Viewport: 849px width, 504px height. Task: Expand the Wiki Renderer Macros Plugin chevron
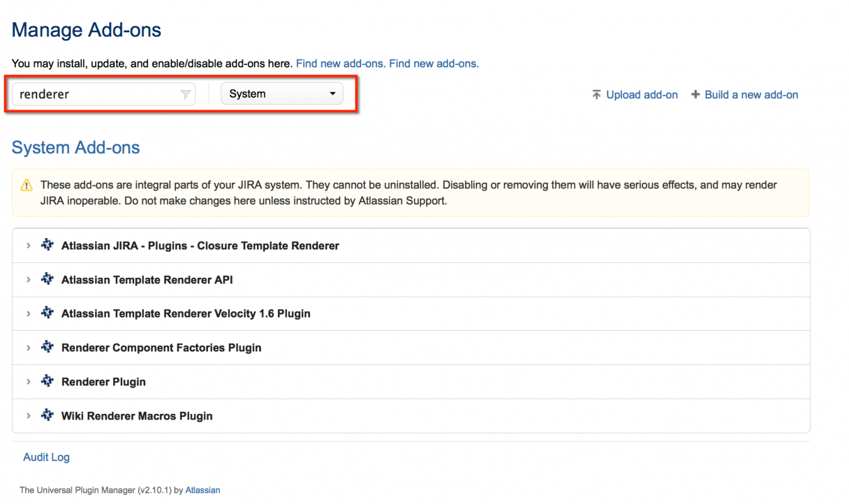28,416
